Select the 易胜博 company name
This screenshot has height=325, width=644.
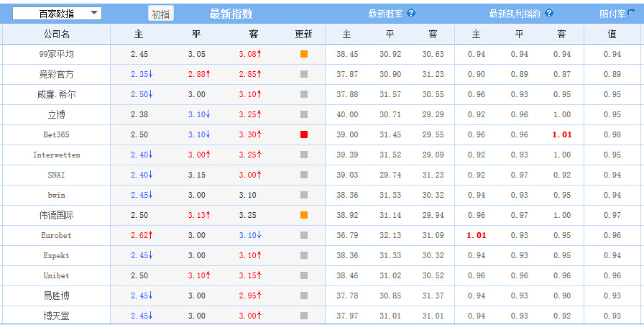(x=57, y=296)
